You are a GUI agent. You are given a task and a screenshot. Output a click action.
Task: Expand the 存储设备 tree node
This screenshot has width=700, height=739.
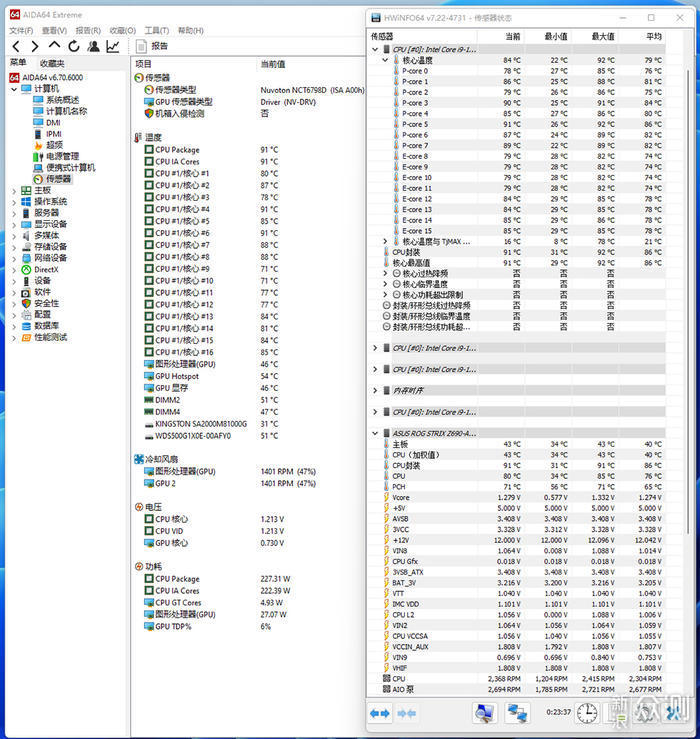14,247
